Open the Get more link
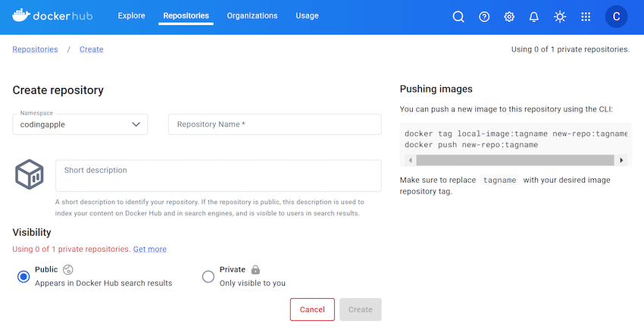 (x=150, y=249)
